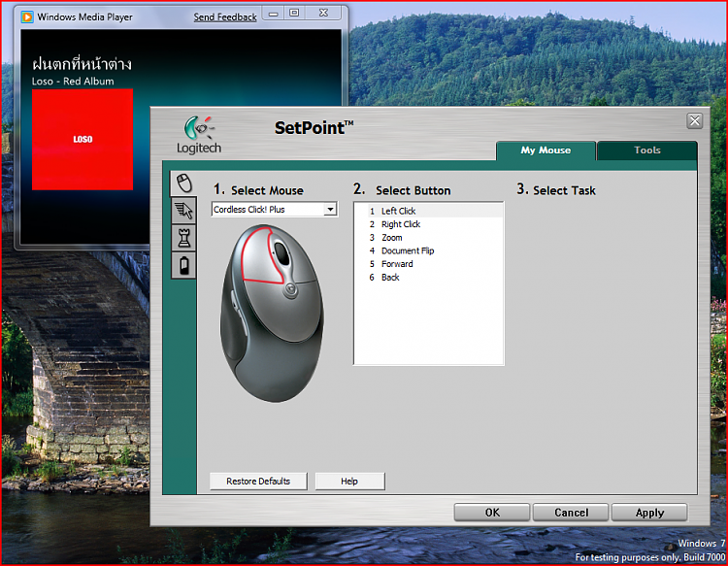Expand the Select Mouse dropdown arrow
Viewport: 728px width, 566px height.
330,210
